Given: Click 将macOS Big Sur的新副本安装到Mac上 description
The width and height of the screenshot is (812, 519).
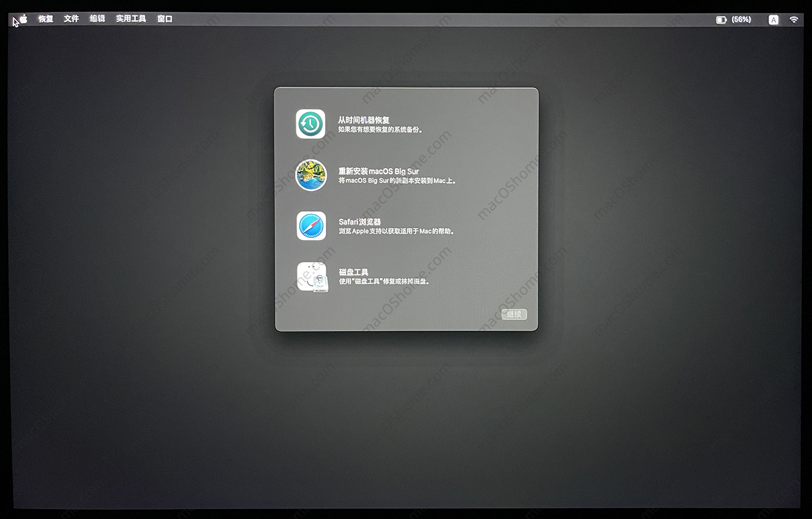Looking at the screenshot, I should [x=398, y=181].
